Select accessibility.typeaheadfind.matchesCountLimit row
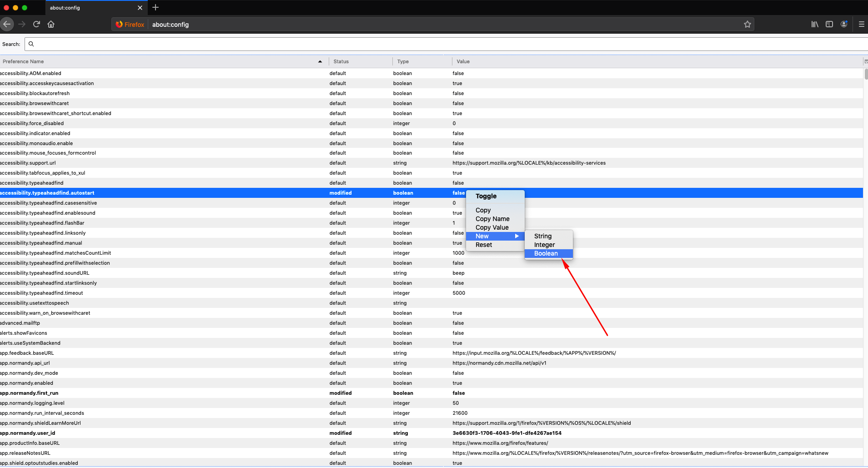Screen dimensions: 868x468 coord(431,253)
